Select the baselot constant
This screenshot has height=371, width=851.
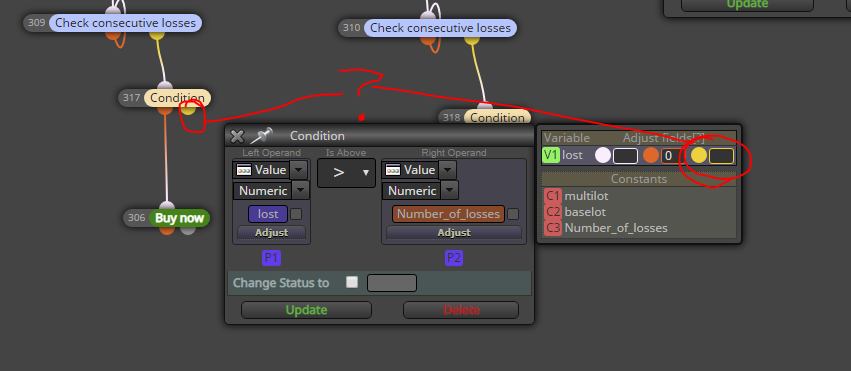[x=585, y=212]
